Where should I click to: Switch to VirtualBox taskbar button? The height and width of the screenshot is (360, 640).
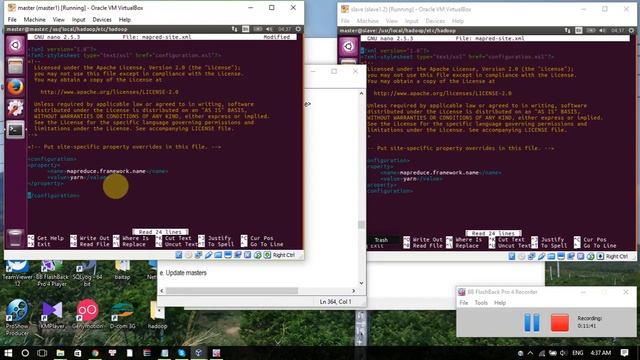(198, 353)
